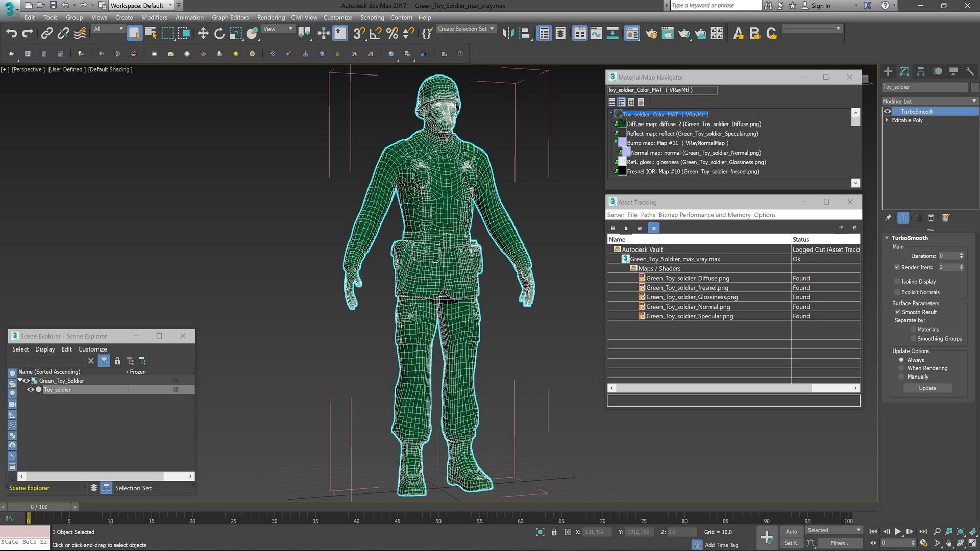Open the Utilities wrench panel tab
The image size is (980, 551).
point(970,71)
